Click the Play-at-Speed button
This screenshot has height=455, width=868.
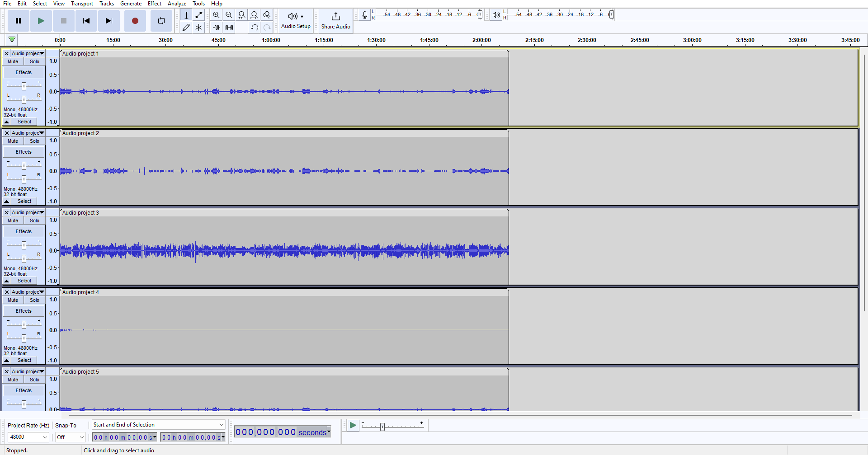coord(353,425)
